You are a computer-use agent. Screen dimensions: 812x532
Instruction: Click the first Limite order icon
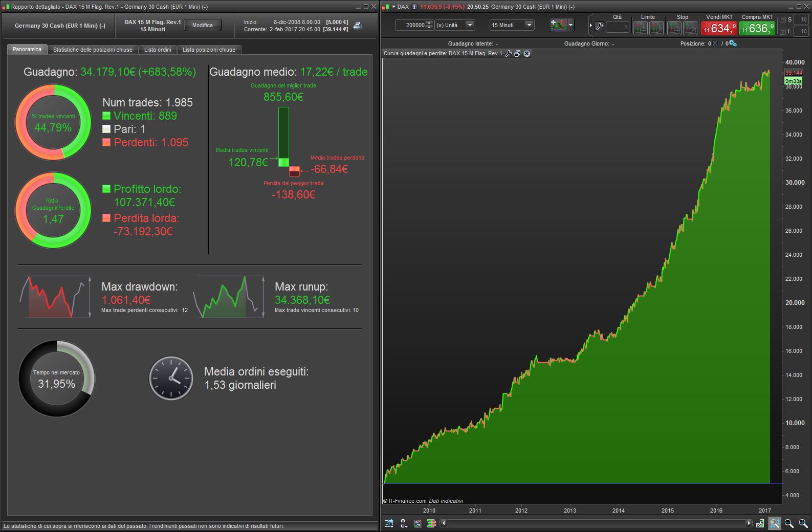641,28
